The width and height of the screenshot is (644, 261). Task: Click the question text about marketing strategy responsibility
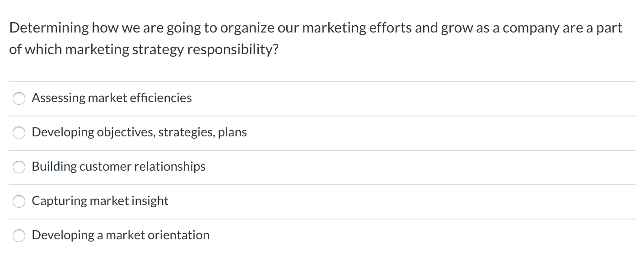316,38
